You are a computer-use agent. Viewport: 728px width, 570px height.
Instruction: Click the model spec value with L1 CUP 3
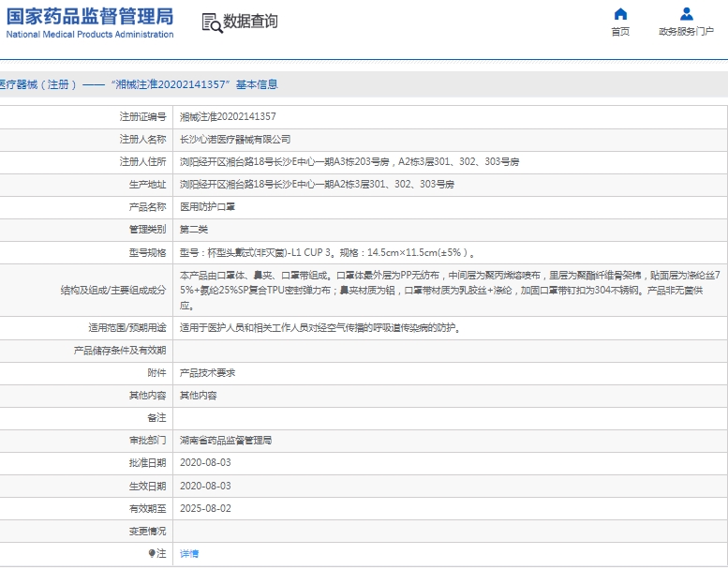(x=327, y=253)
